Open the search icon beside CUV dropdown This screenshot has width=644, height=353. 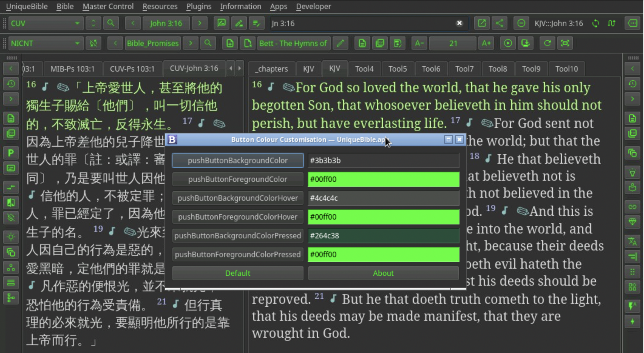point(111,23)
